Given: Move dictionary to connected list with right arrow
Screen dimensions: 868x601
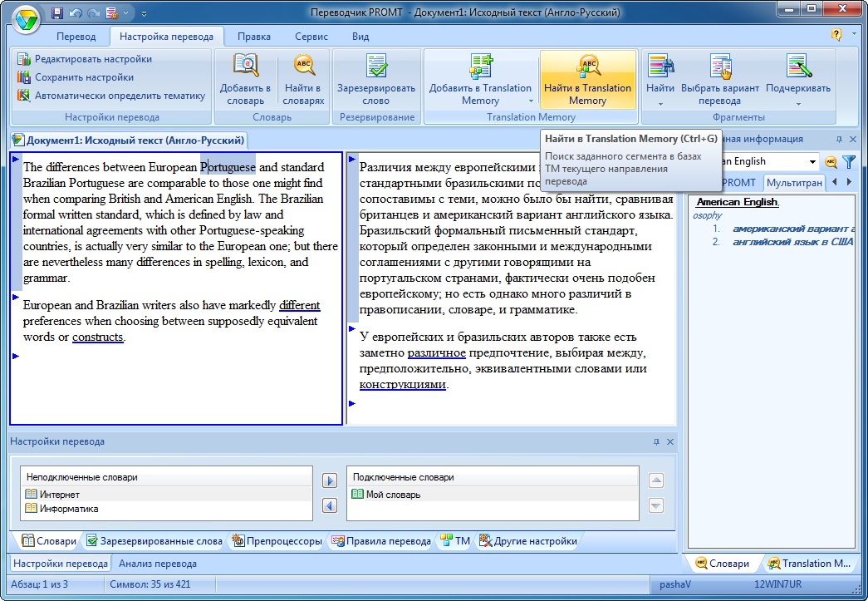Looking at the screenshot, I should click(x=330, y=481).
